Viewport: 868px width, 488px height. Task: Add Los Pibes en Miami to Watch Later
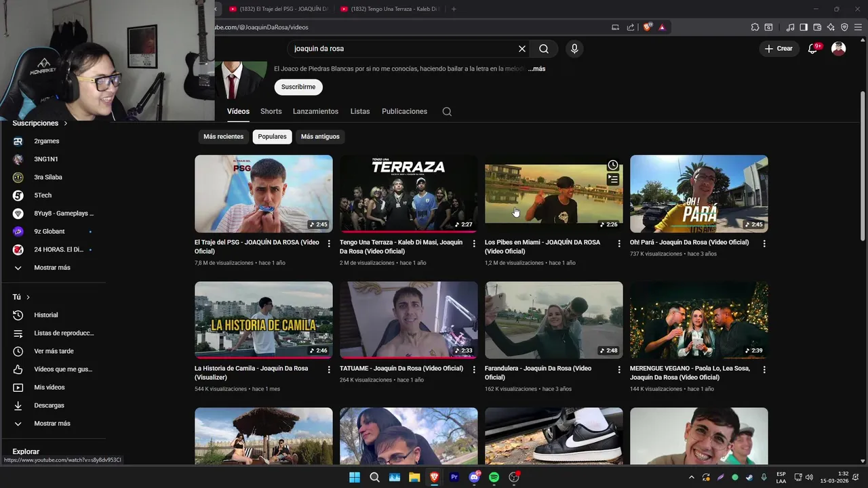click(613, 165)
